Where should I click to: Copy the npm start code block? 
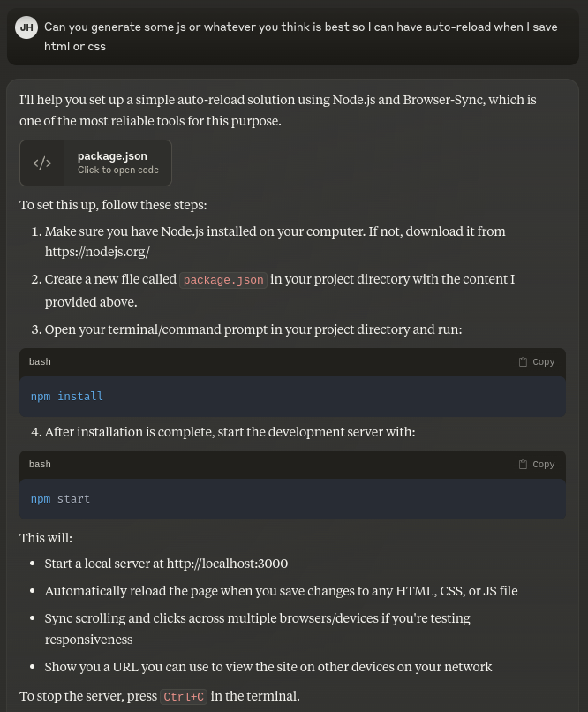pos(537,465)
